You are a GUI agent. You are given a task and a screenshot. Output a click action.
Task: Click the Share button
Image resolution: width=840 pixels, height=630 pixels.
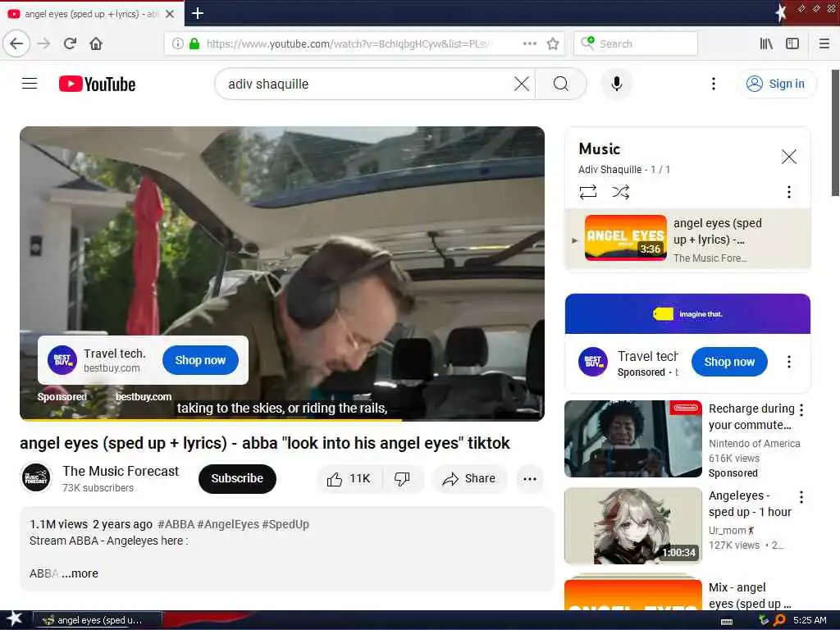tap(468, 479)
